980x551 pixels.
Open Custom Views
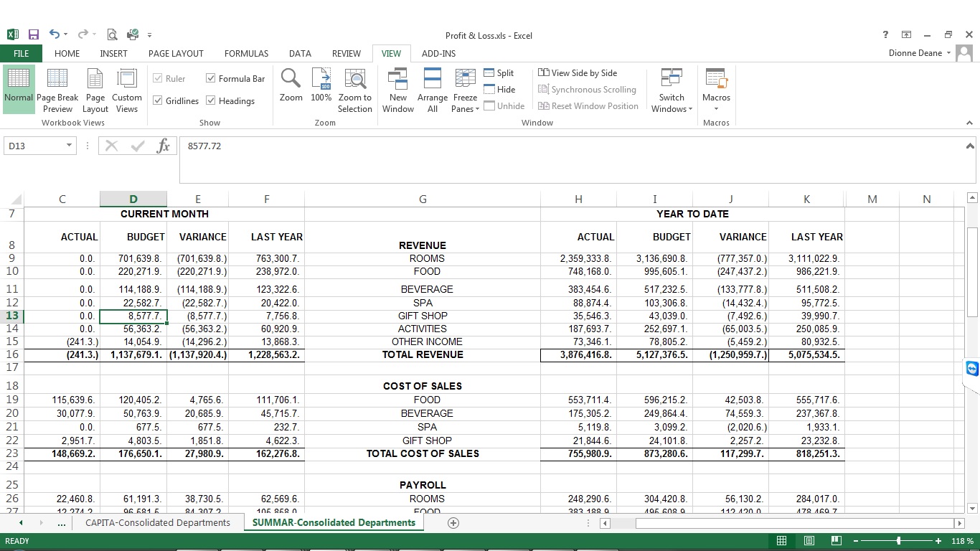tap(127, 78)
